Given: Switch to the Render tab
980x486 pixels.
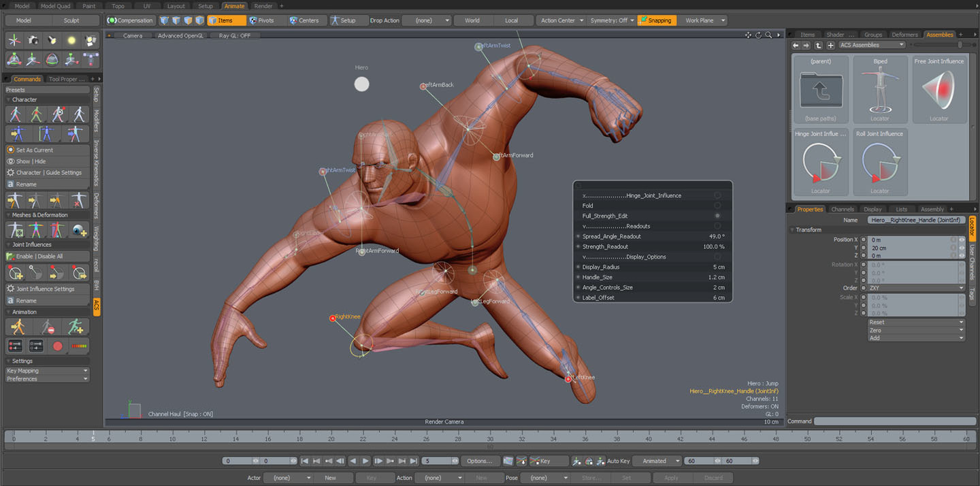Looking at the screenshot, I should tap(263, 5).
